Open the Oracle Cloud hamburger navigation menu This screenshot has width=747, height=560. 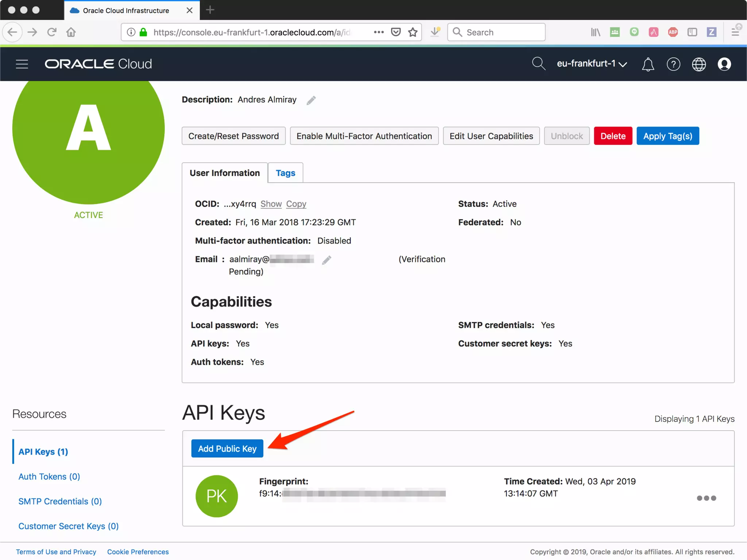(22, 64)
